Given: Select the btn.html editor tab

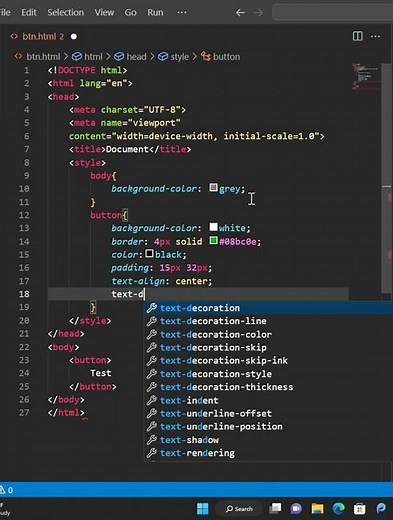Looking at the screenshot, I should pos(43,36).
